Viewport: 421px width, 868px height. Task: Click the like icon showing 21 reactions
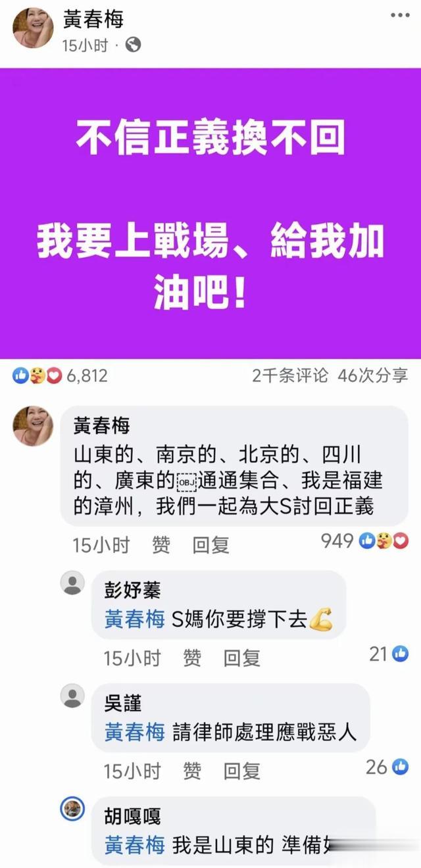pos(400,654)
